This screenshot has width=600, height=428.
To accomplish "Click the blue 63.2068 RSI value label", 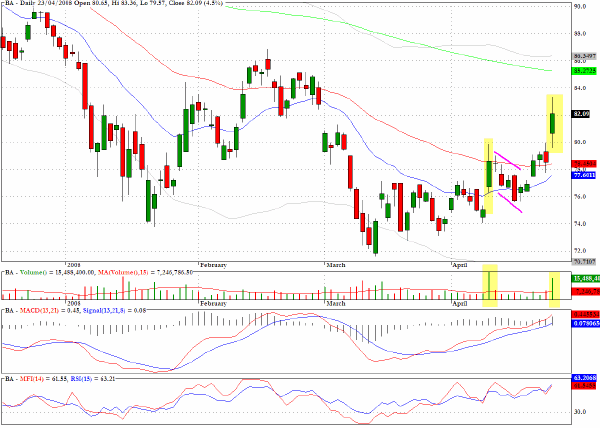I will pyautogui.click(x=585, y=378).
